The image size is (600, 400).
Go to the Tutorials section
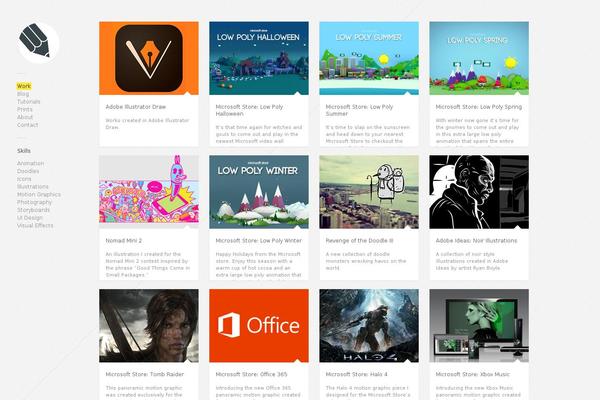(x=29, y=101)
